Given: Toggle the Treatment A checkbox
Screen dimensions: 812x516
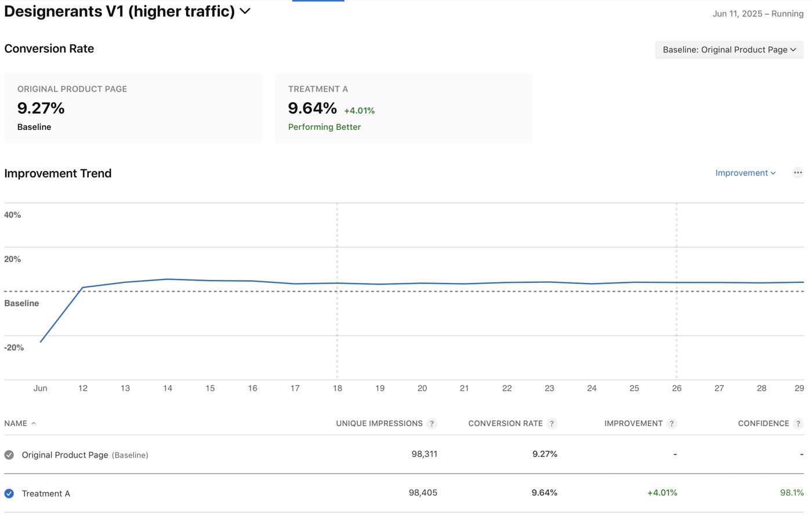Looking at the screenshot, I should [x=9, y=493].
